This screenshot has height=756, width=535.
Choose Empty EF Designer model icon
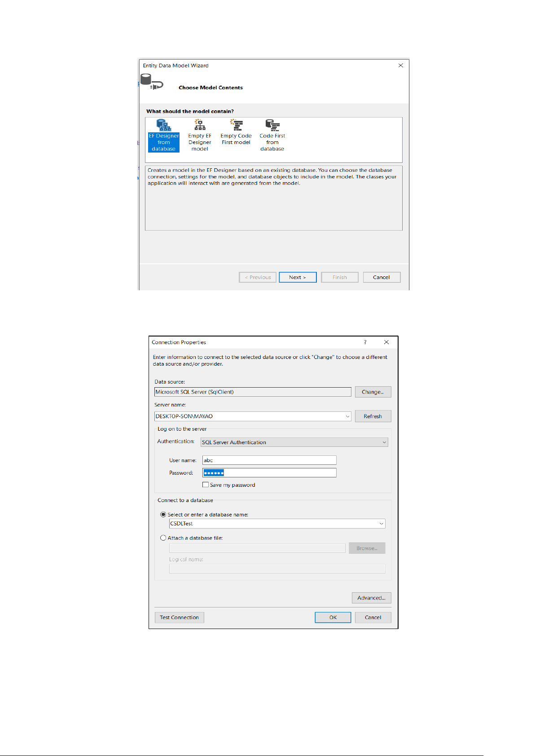(200, 125)
